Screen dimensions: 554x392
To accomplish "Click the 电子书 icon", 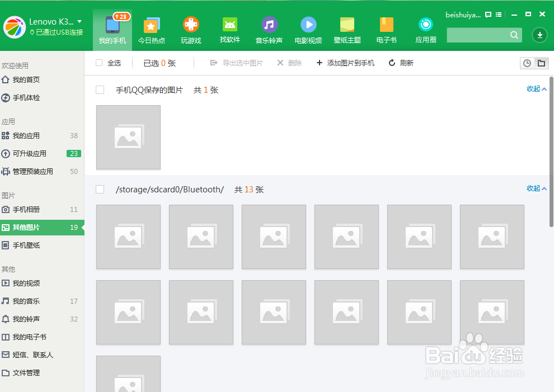I will [387, 25].
